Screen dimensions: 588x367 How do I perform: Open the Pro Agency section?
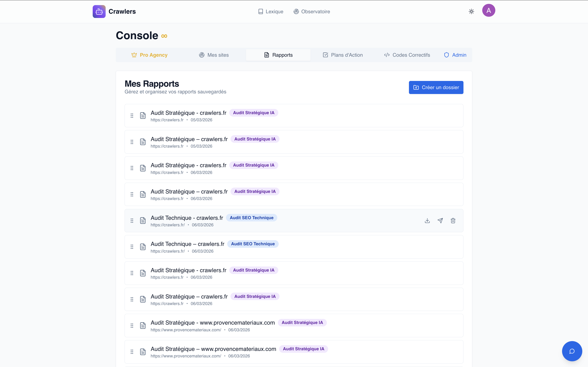pyautogui.click(x=149, y=55)
